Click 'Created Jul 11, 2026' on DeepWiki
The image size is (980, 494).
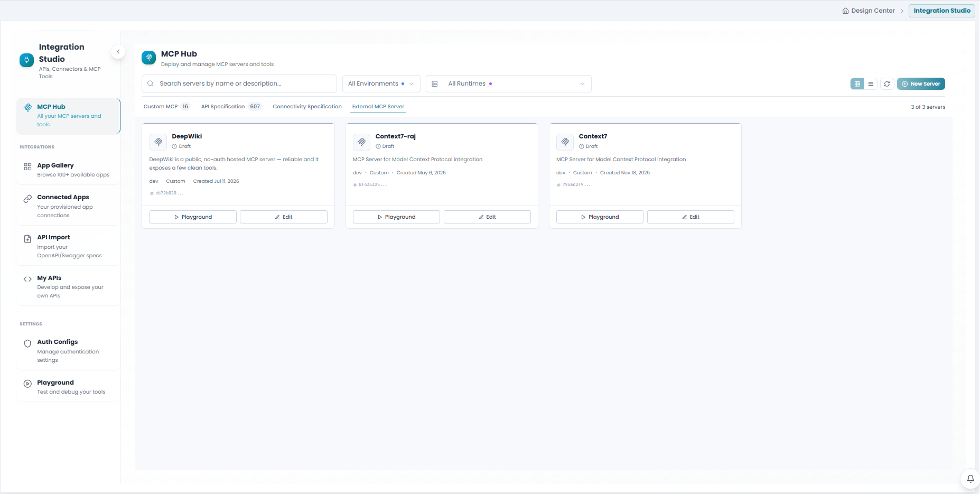point(216,181)
